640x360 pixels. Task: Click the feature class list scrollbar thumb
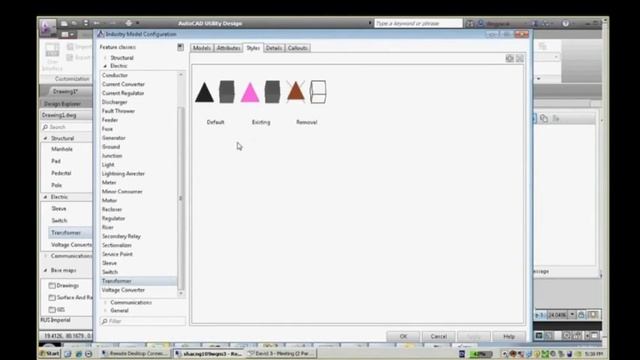(180, 198)
